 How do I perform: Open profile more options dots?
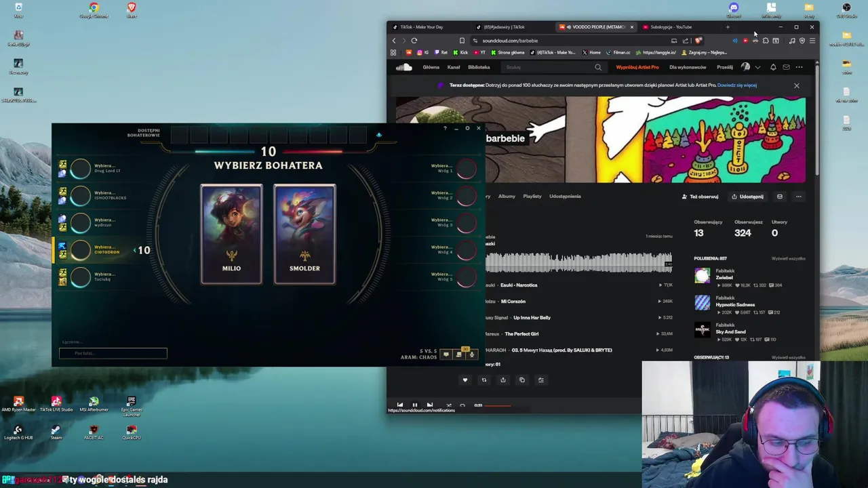pos(799,197)
